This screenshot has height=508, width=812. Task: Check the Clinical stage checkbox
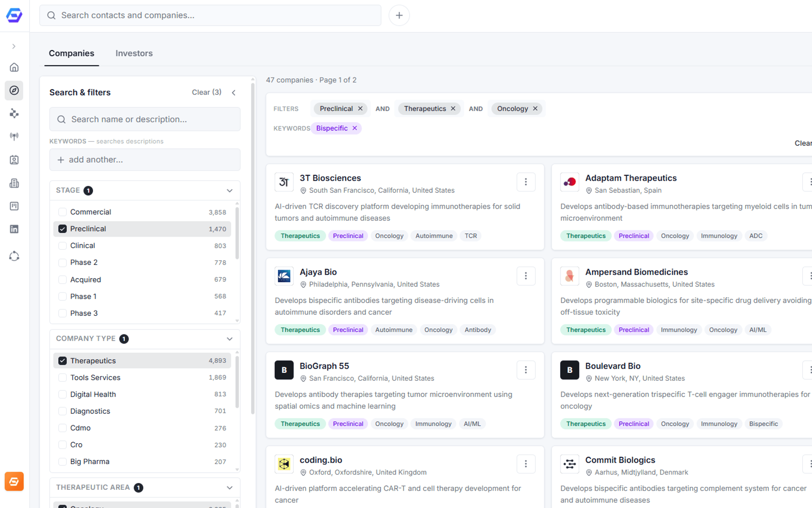(62, 246)
